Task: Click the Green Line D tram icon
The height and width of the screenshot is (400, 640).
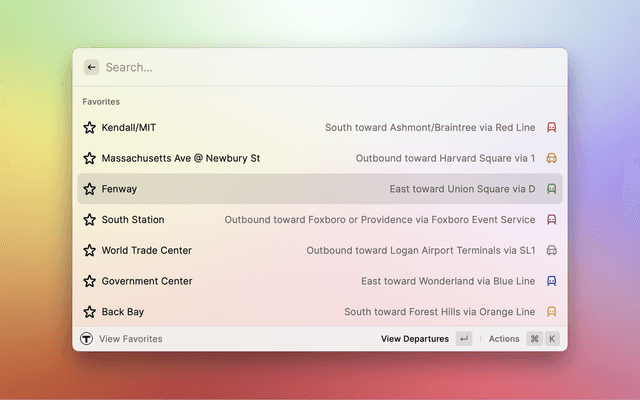Action: 551,189
